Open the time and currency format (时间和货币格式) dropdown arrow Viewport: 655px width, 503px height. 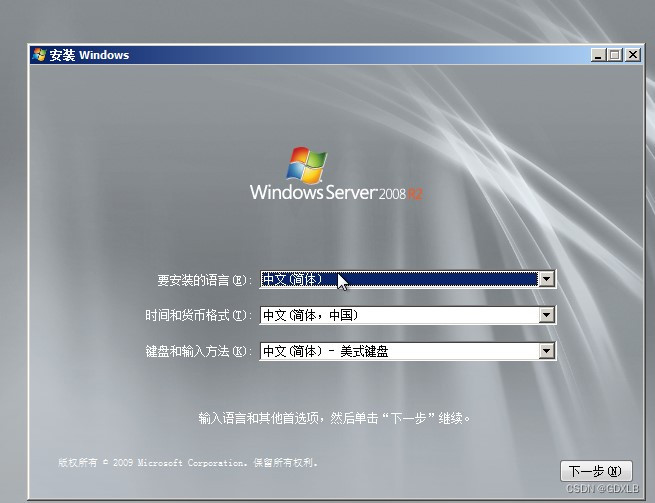point(546,315)
